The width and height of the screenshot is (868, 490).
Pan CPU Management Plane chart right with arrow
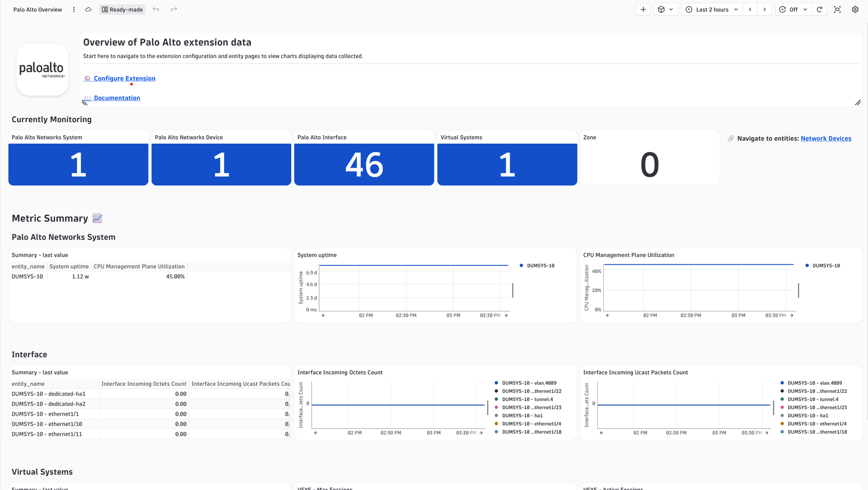click(x=792, y=315)
